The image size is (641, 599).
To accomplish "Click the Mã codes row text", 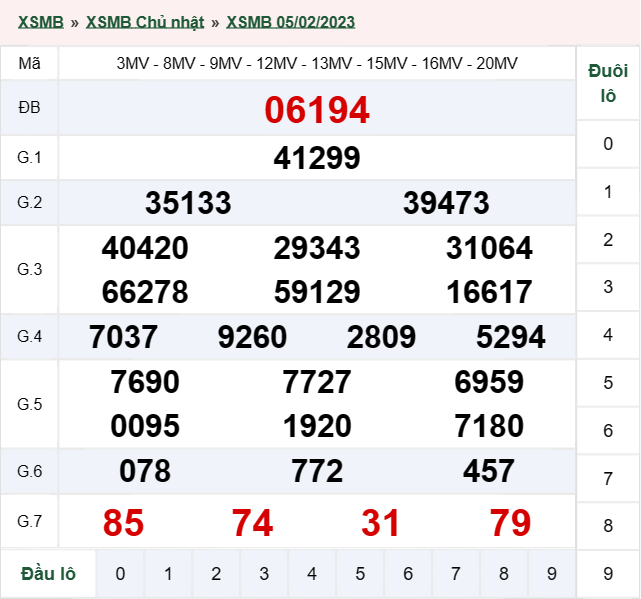I will (x=317, y=63).
